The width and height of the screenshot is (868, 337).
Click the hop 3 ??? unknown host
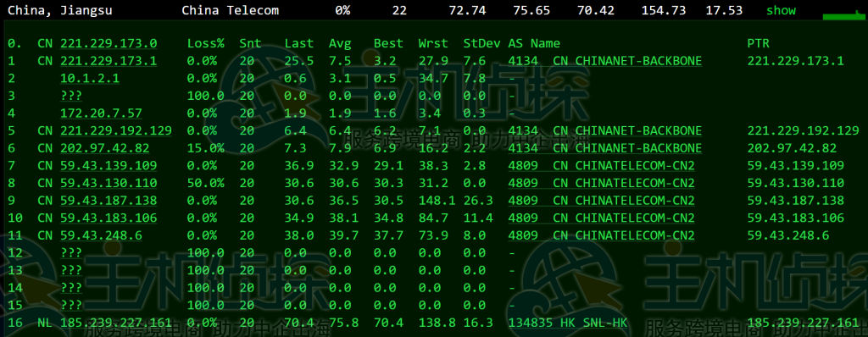pos(71,96)
